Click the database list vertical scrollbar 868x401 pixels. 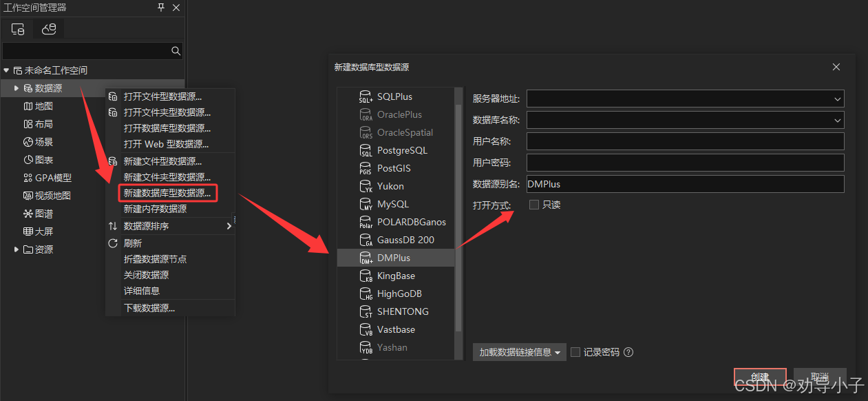click(458, 218)
